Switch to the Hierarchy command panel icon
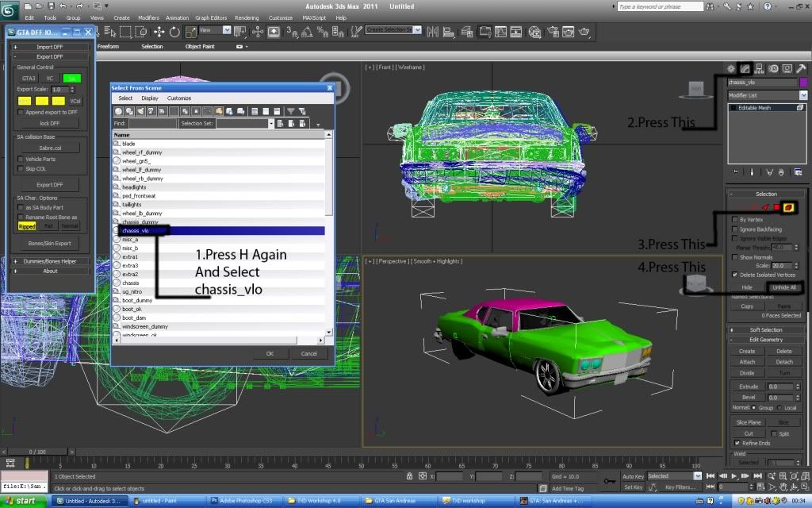Screen dimensions: 812x508 click(x=759, y=68)
